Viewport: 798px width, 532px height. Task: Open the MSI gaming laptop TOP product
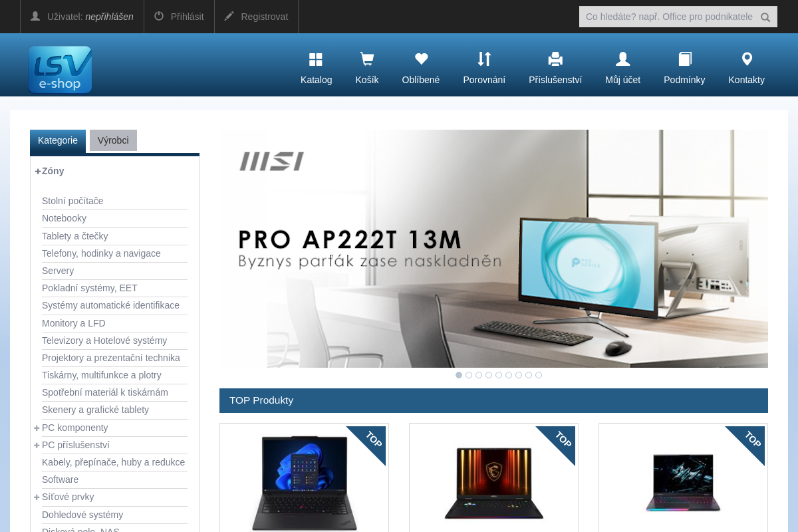493,483
